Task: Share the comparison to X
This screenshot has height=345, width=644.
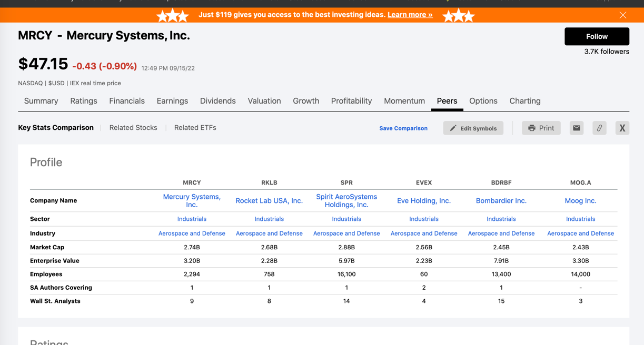Action: click(x=622, y=128)
